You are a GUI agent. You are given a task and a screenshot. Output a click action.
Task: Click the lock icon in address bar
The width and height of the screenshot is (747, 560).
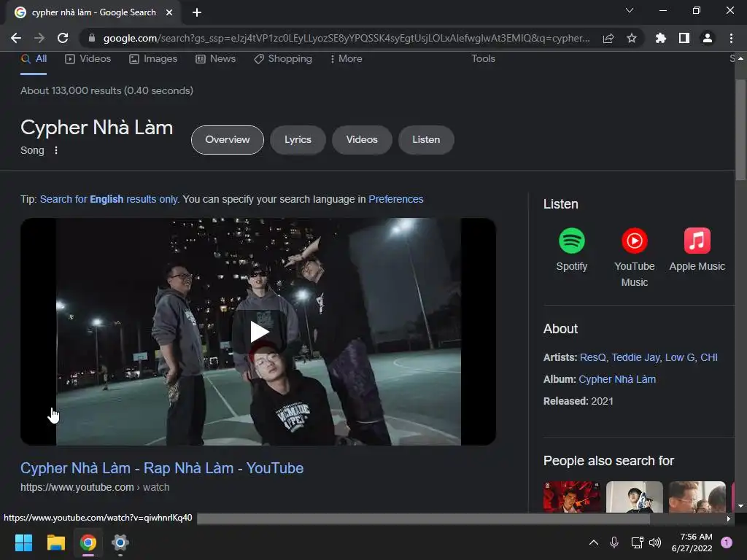point(92,38)
